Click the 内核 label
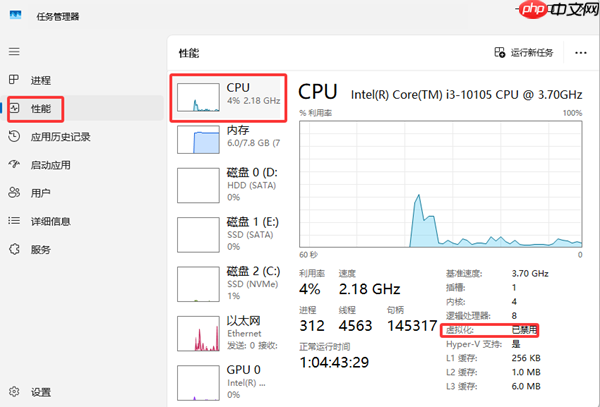600x407 pixels. coord(455,302)
